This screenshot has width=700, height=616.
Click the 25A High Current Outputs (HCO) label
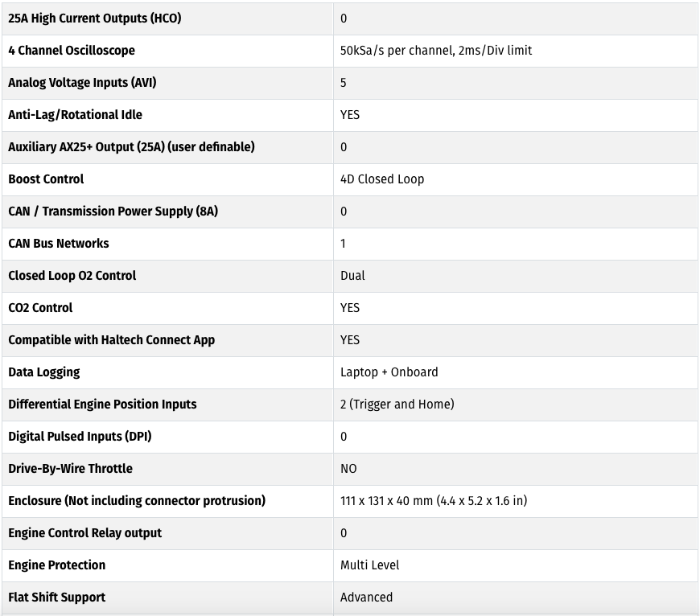click(95, 18)
